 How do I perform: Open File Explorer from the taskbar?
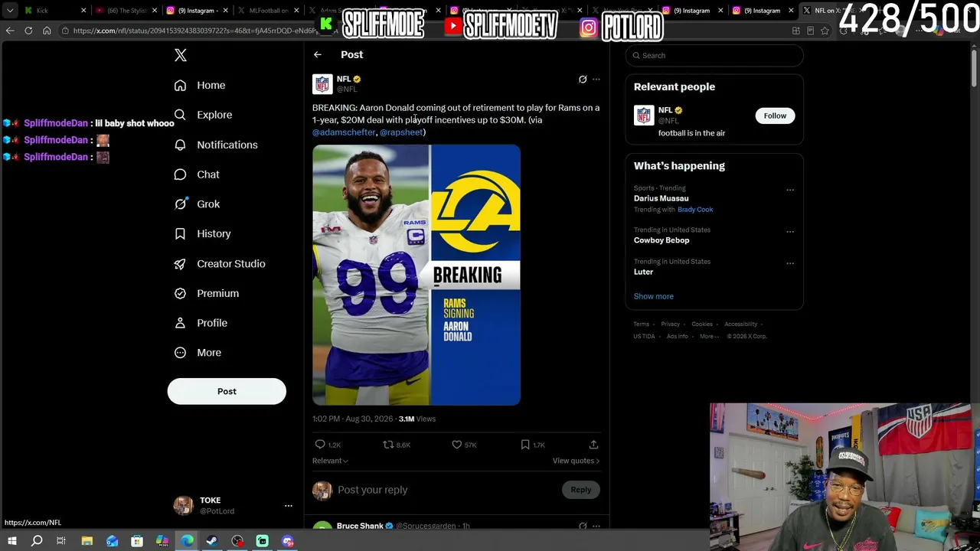(87, 541)
